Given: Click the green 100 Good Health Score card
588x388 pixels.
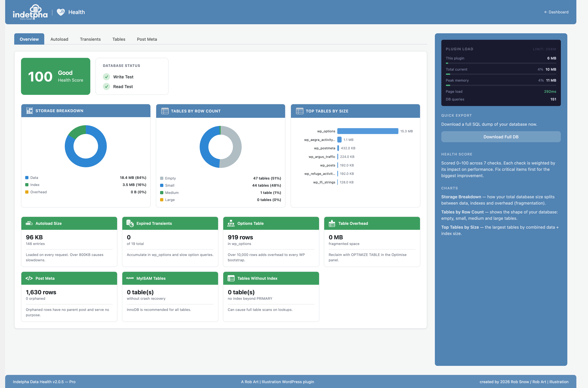Looking at the screenshot, I should point(56,76).
